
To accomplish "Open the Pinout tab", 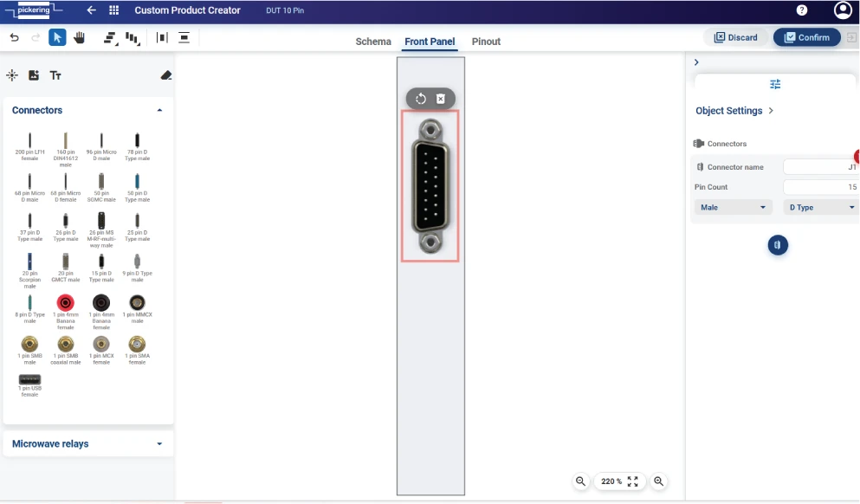I will click(x=486, y=41).
